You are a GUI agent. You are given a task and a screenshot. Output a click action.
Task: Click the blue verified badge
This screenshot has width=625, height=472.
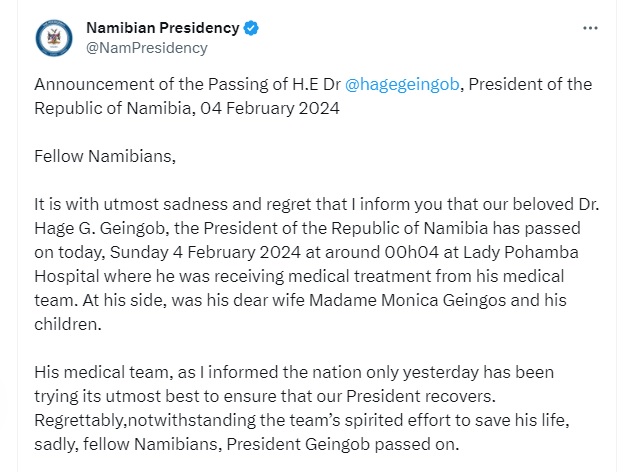tap(253, 27)
